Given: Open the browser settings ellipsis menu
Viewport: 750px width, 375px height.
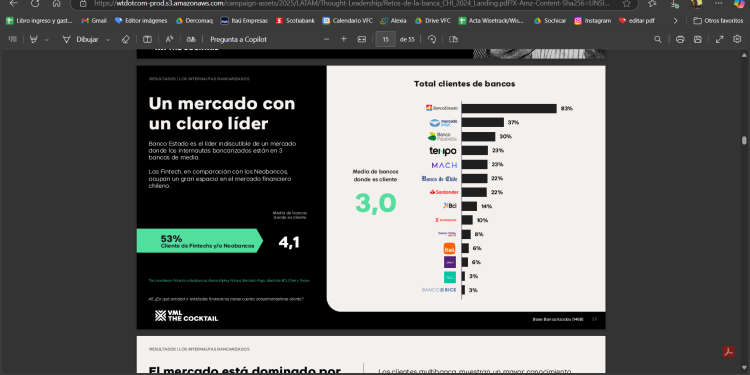Looking at the screenshot, I should (x=718, y=3).
